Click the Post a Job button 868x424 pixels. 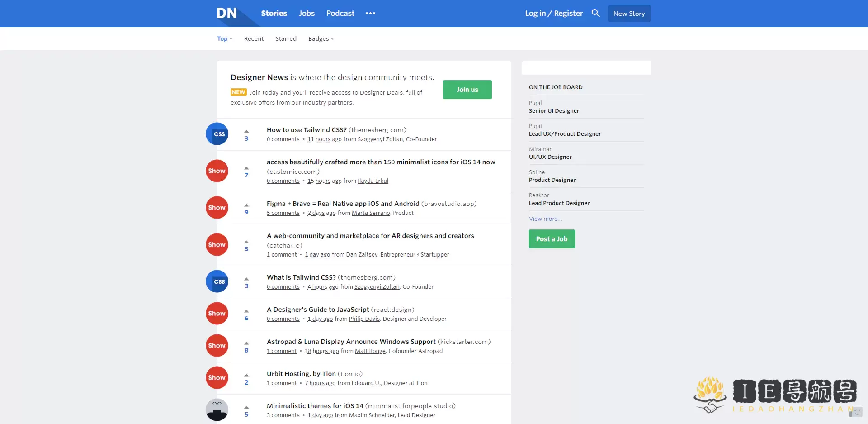click(x=552, y=239)
